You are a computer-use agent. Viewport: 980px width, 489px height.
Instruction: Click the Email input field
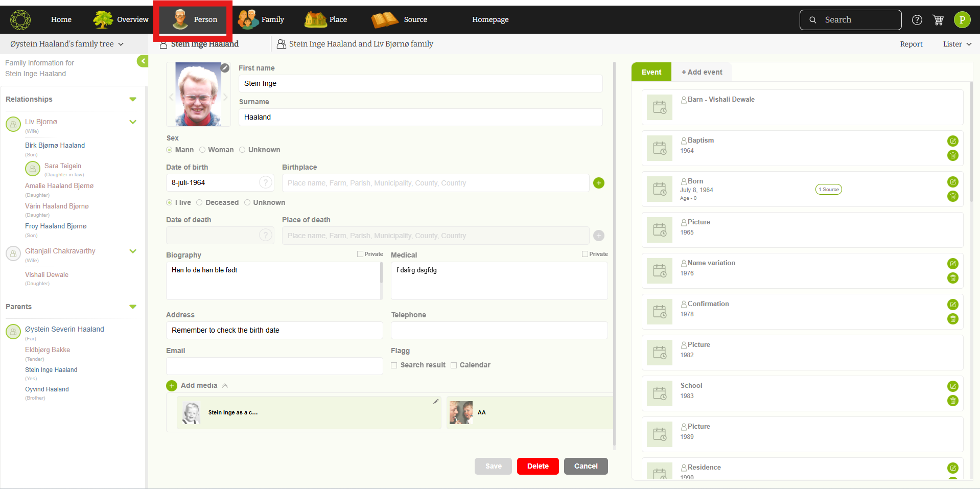tap(274, 366)
